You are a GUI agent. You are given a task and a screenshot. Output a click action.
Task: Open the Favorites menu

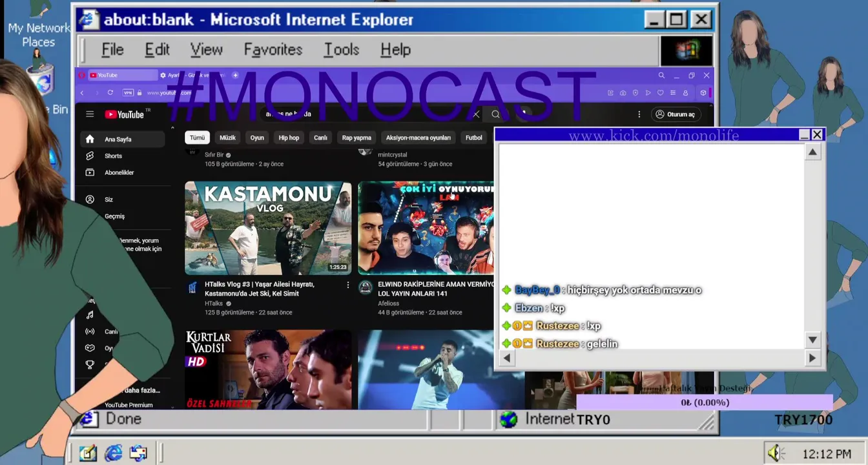pos(273,50)
